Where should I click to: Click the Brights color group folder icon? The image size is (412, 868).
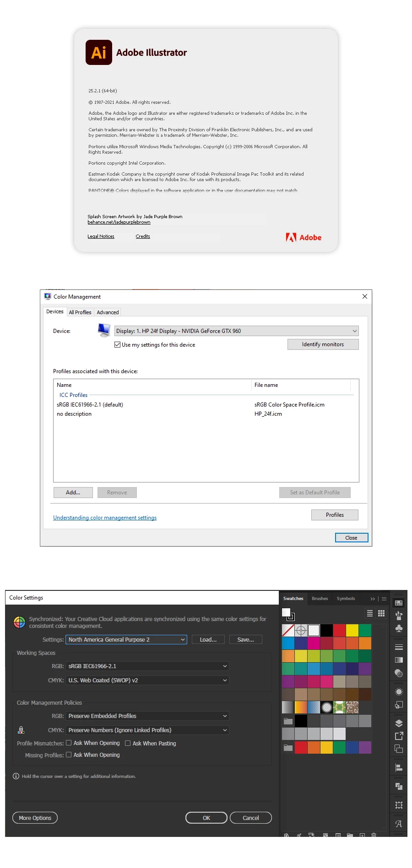288,748
